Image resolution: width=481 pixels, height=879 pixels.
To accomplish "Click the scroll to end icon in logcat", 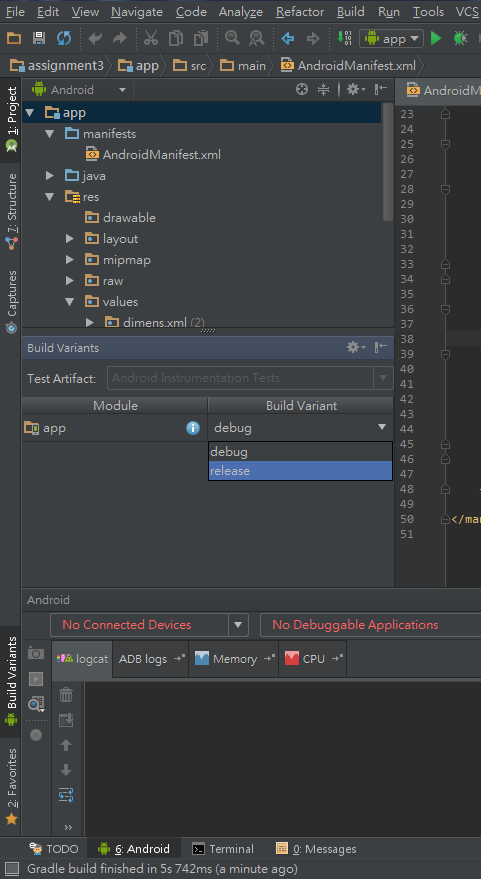I will [x=66, y=720].
